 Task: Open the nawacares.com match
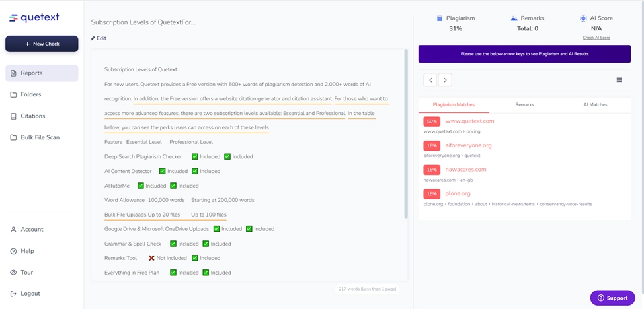click(x=465, y=169)
